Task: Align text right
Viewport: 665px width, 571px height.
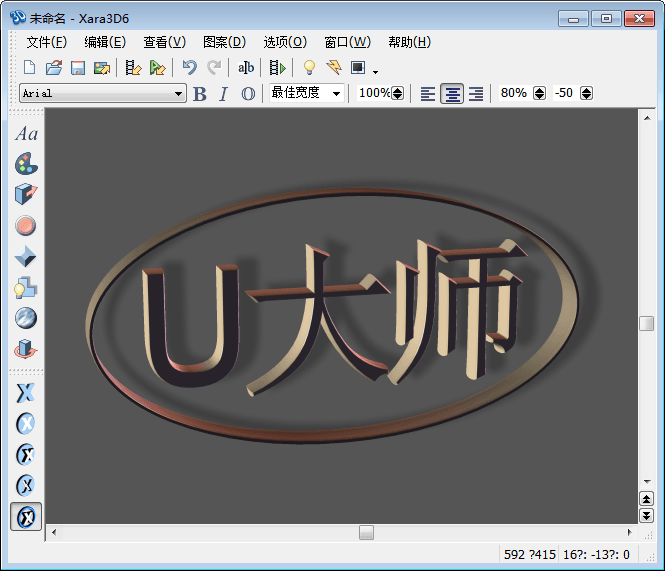Action: (476, 94)
